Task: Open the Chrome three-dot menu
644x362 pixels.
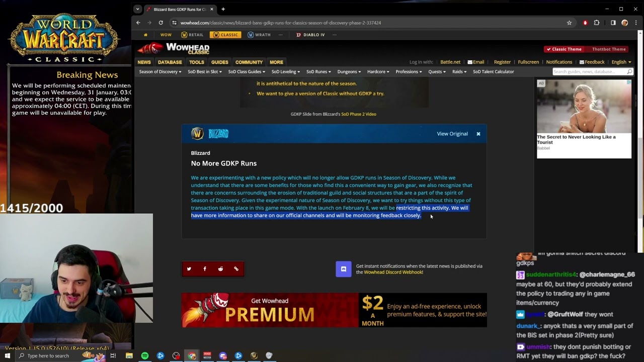Action: click(636, 23)
